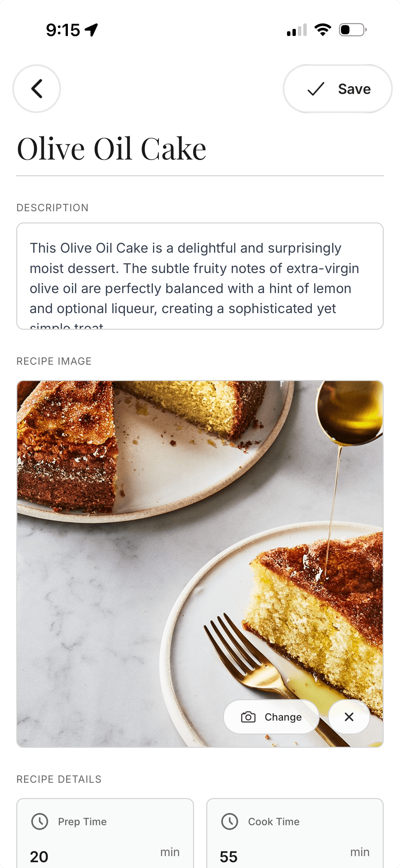Tap the Cook Time label
Image resolution: width=400 pixels, height=868 pixels.
click(x=274, y=821)
